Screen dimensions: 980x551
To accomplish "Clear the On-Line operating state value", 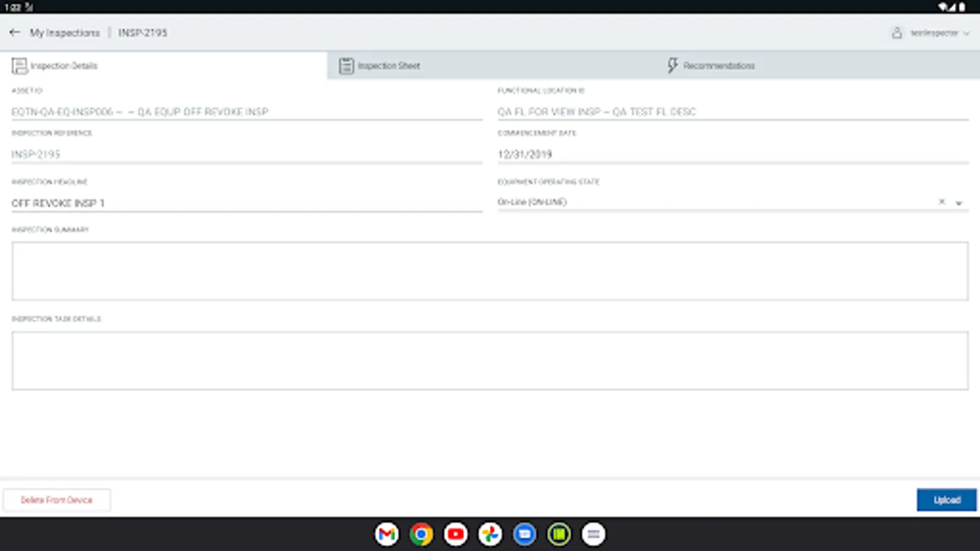I will coord(941,201).
